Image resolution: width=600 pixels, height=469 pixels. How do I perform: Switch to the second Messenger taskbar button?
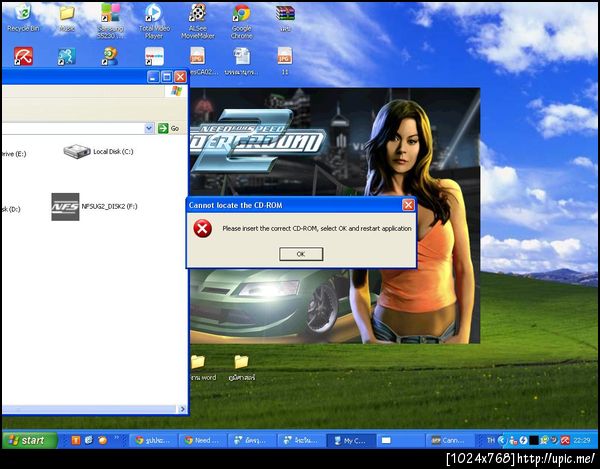coord(302,440)
